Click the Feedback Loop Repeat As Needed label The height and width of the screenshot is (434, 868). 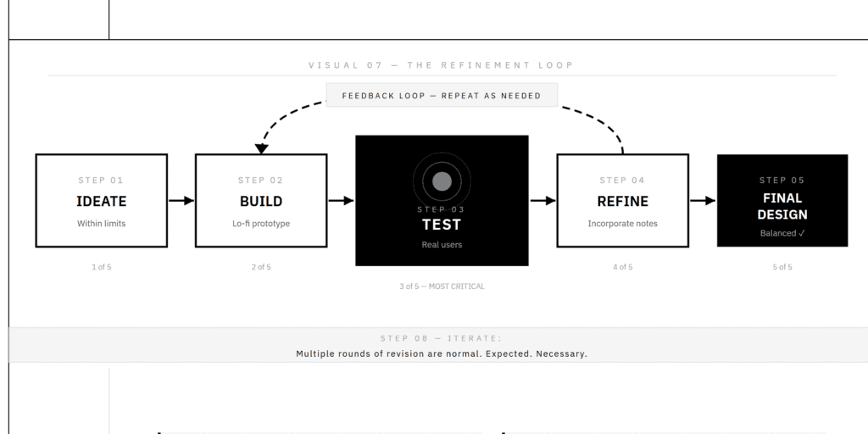442,95
